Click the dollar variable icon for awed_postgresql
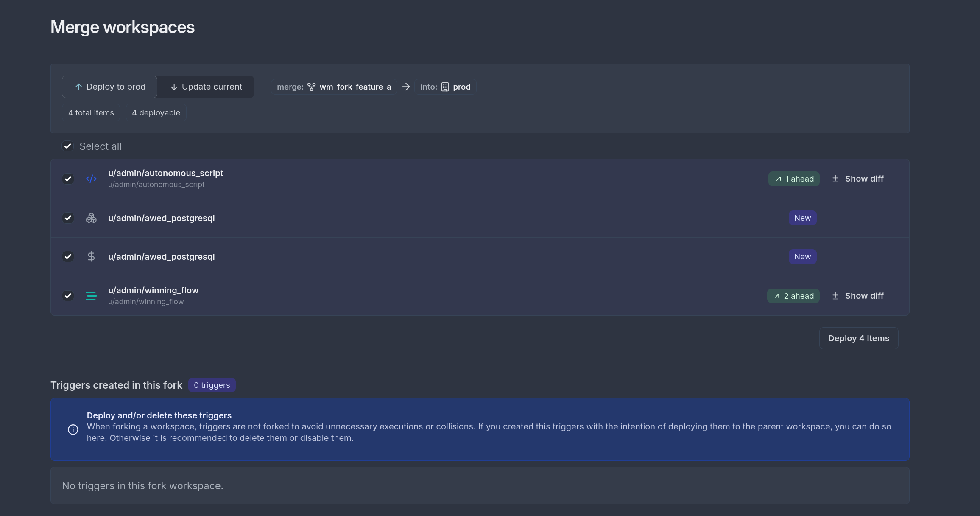980x516 pixels. pyautogui.click(x=91, y=257)
